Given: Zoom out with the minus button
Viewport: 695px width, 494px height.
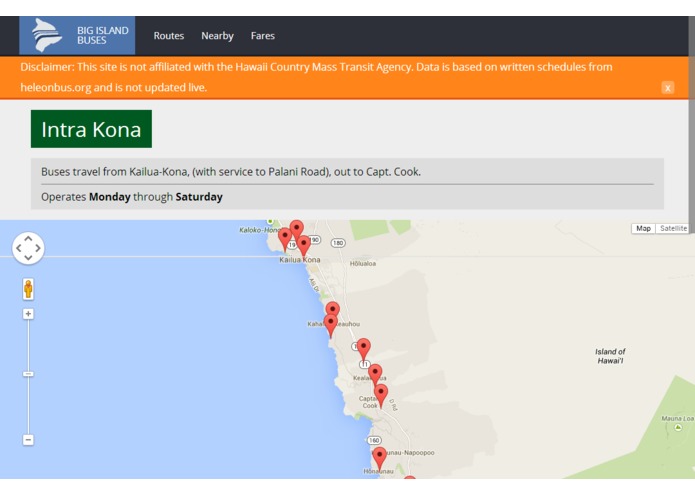Looking at the screenshot, I should point(28,440).
